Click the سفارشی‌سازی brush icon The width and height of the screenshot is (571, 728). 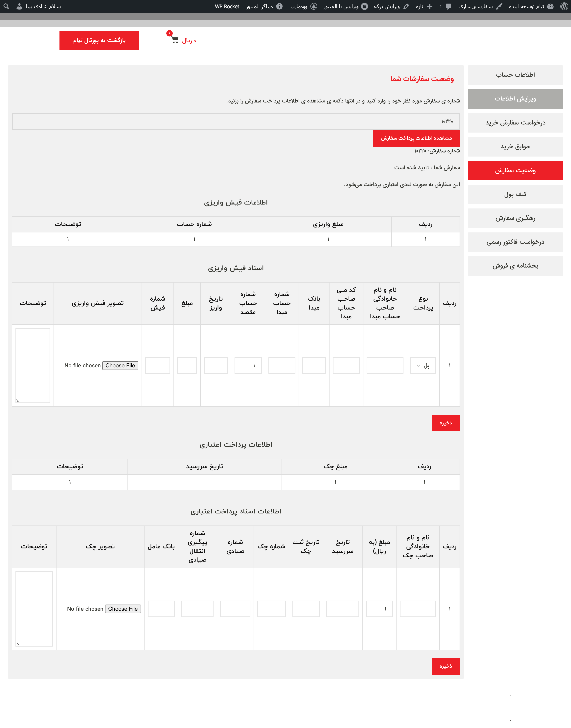[x=499, y=6]
